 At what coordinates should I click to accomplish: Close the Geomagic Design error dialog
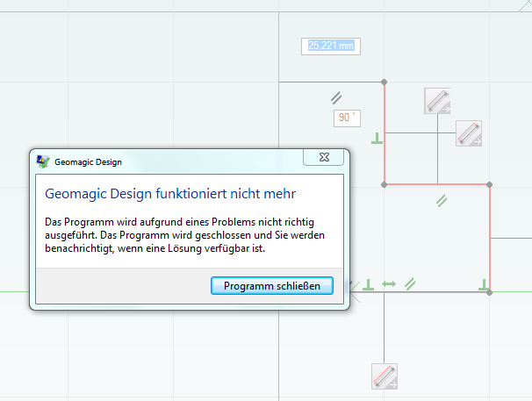tap(324, 157)
